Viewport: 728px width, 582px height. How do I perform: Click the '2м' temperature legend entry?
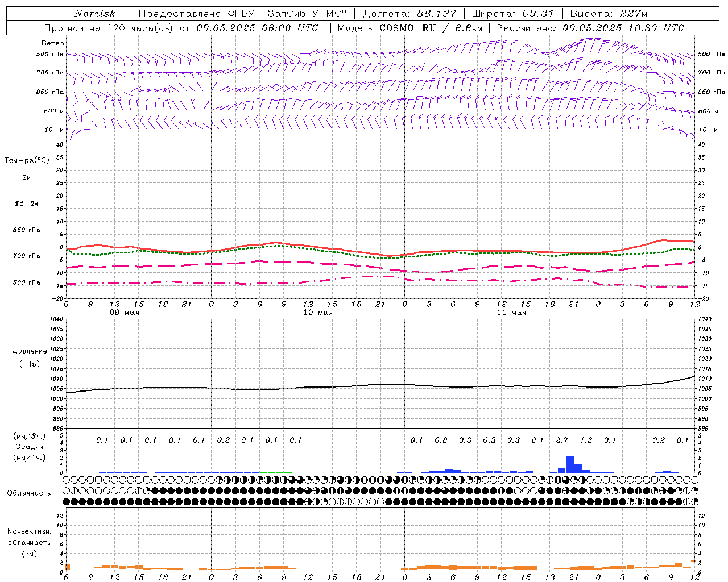[27, 178]
